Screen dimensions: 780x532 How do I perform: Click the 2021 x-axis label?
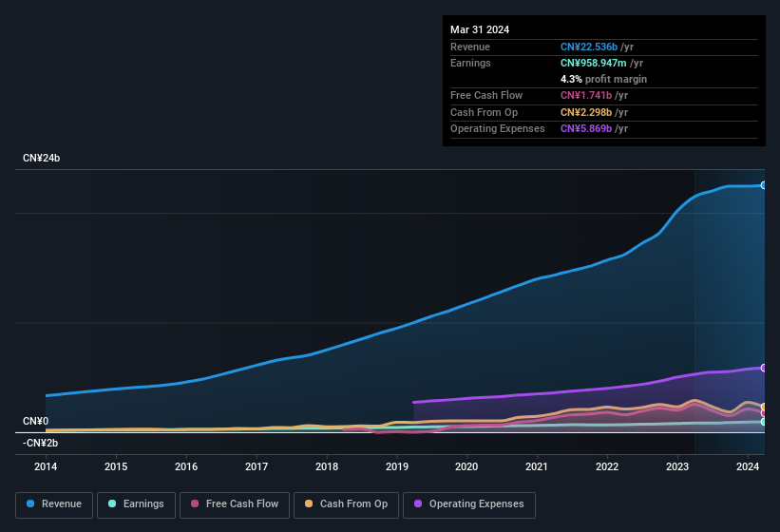(x=537, y=466)
